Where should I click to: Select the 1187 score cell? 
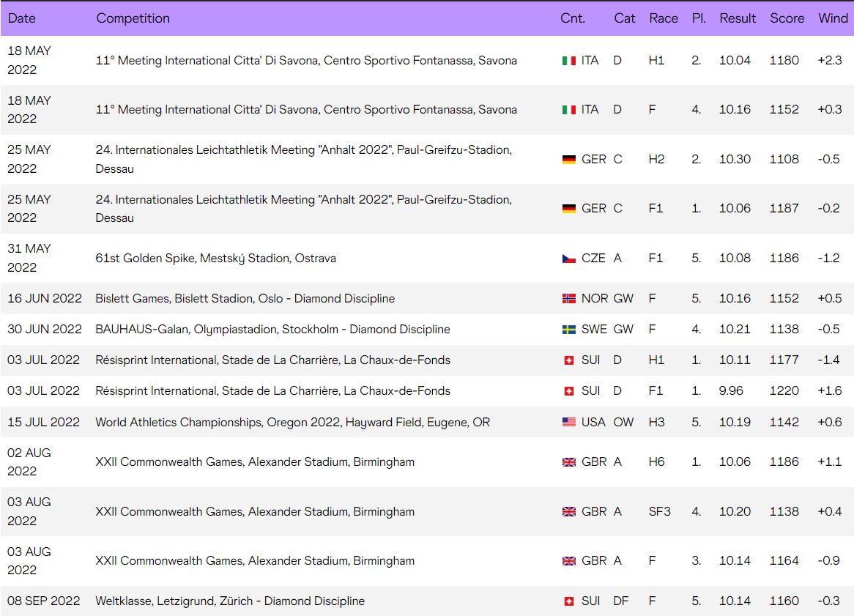pyautogui.click(x=784, y=209)
